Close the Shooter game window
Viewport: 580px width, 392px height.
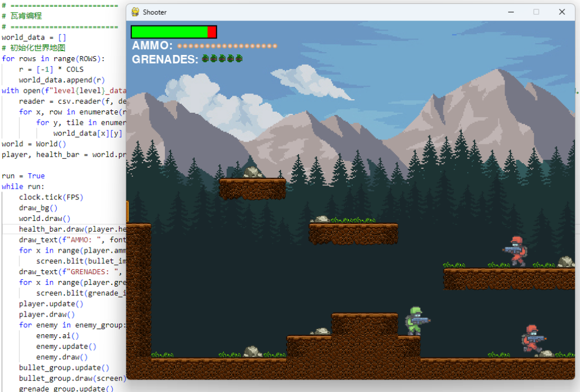click(x=562, y=12)
